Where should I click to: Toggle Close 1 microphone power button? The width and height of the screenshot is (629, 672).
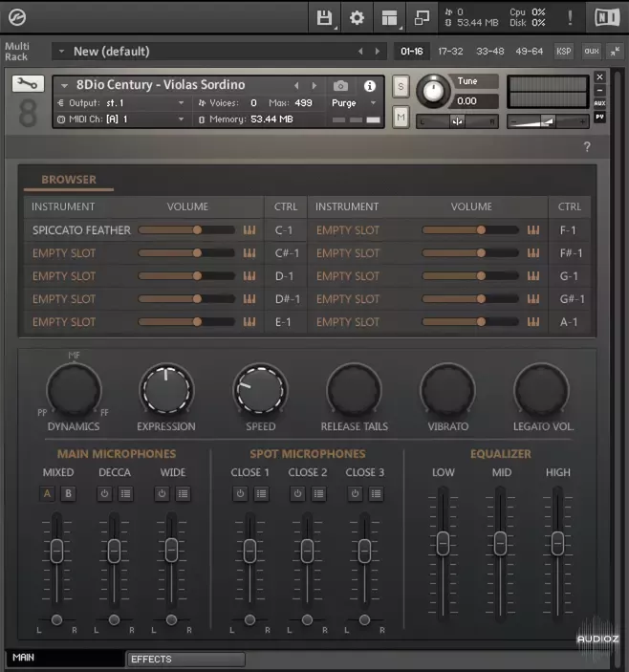click(240, 493)
